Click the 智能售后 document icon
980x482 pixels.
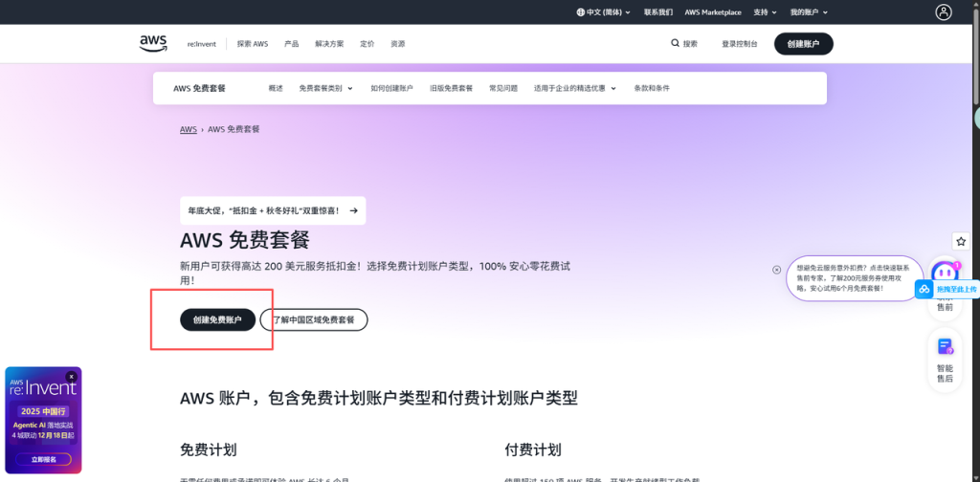tap(945, 346)
